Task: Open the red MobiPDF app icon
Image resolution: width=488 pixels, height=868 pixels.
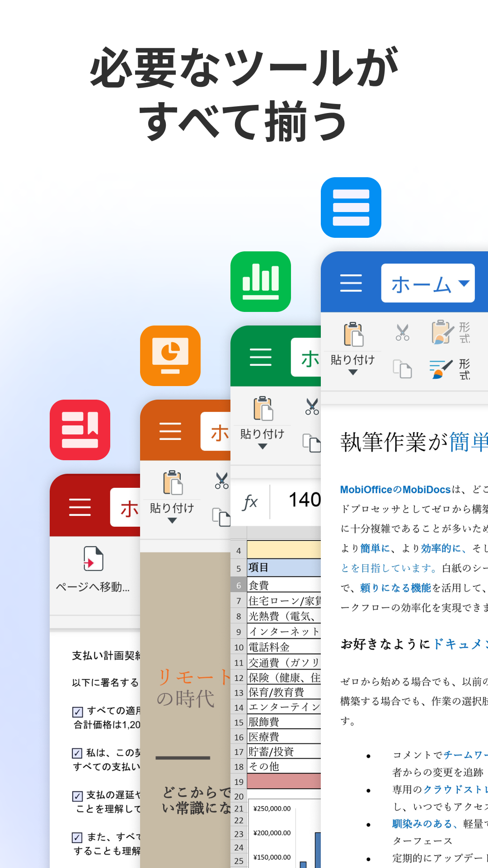Action: pyautogui.click(x=80, y=430)
